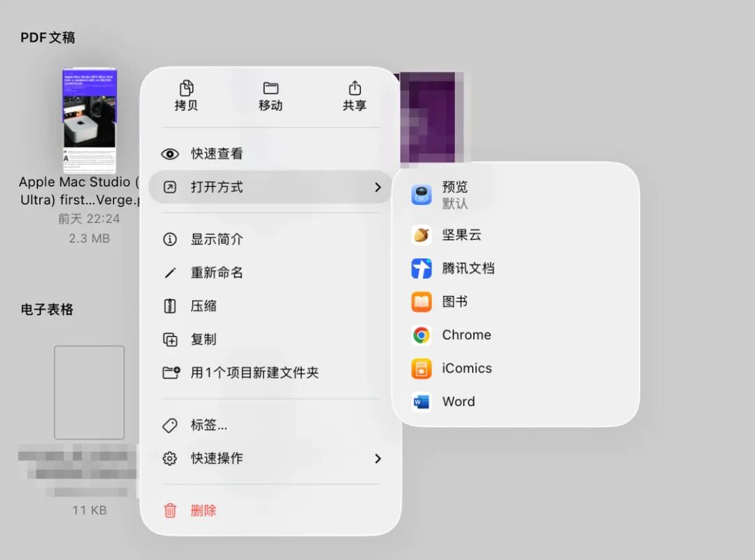Click the new-folder icon beside 用1个项目新建文件夹
Image resolution: width=755 pixels, height=560 pixels.
171,373
